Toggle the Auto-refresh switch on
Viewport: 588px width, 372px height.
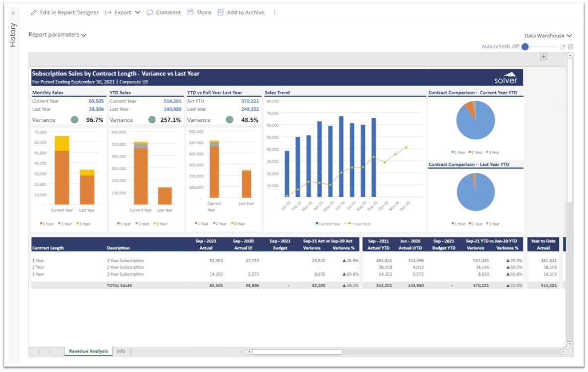pos(526,47)
